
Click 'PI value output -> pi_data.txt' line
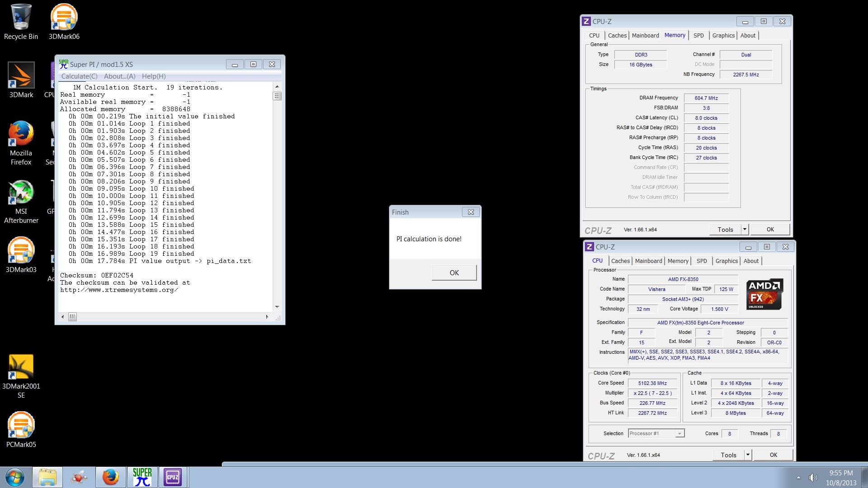click(190, 261)
